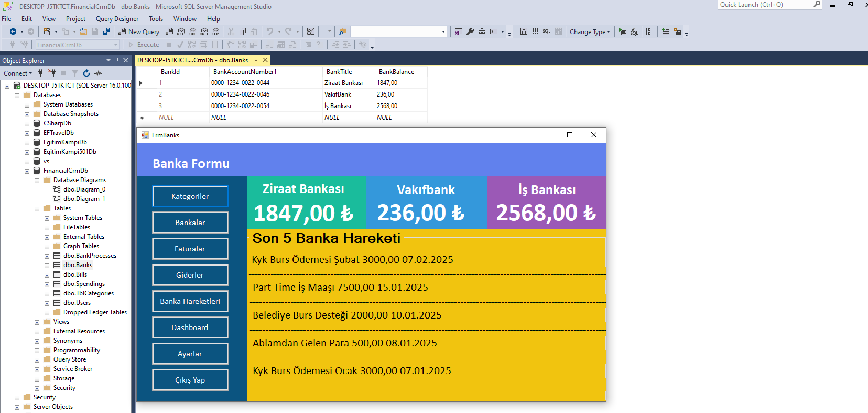Open the Change Type dropdown
Viewport: 868px width, 413px height.
click(590, 31)
